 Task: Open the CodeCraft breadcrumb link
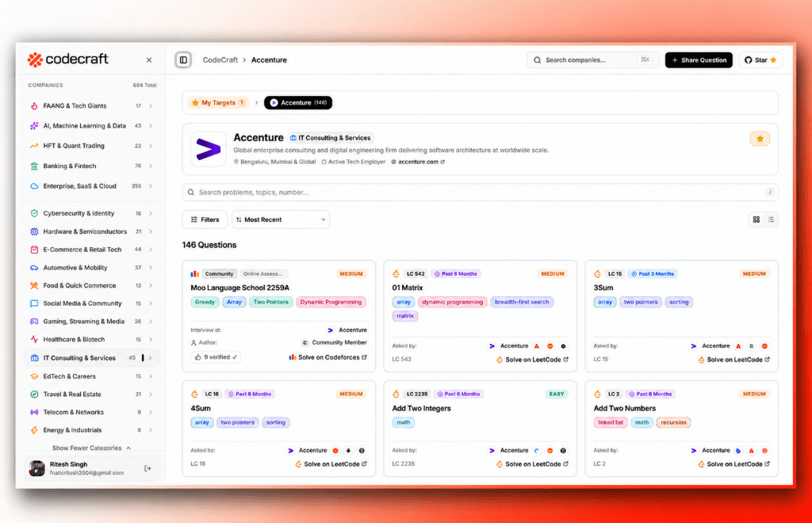pyautogui.click(x=220, y=60)
